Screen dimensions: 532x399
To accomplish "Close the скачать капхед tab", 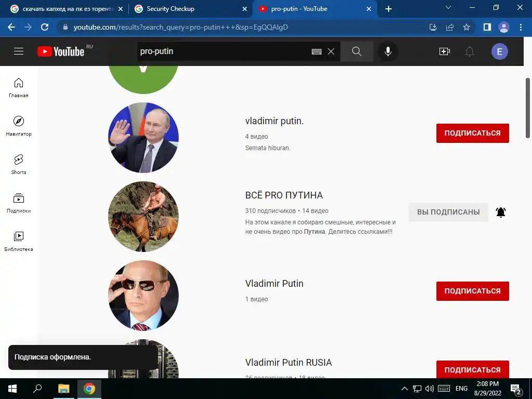I will pos(121,9).
